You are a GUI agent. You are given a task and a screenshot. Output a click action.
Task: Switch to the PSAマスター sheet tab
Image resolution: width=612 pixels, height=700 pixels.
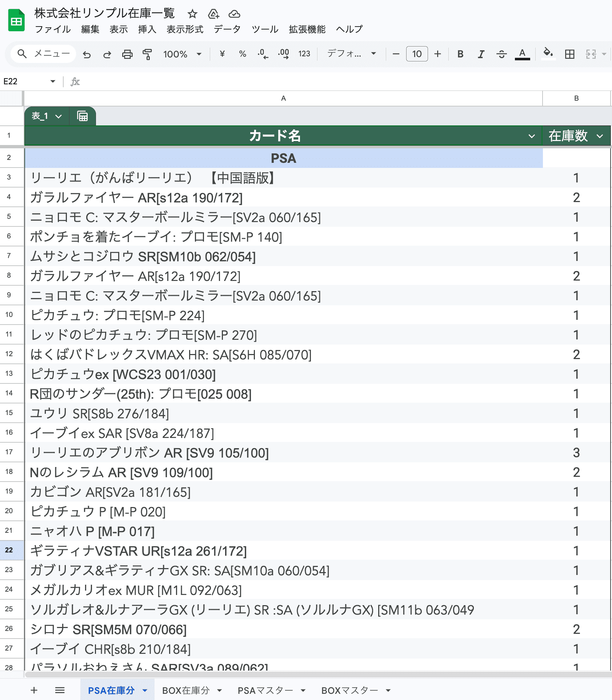coord(265,691)
